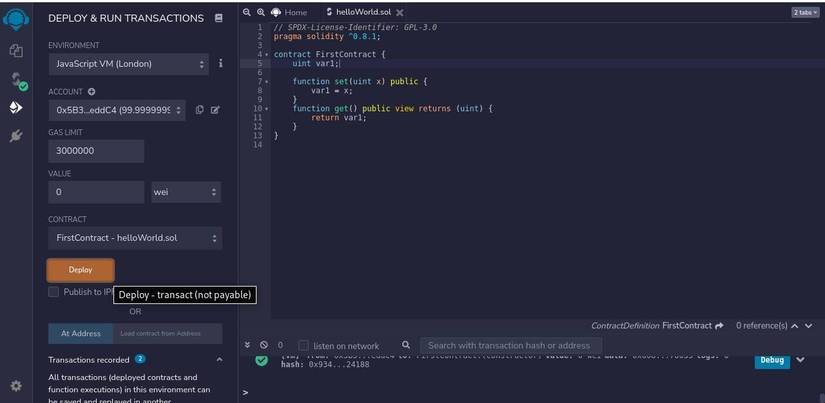Viewport: 825px width, 403px height.
Task: Click the terminal command prompt line
Action: coord(531,392)
